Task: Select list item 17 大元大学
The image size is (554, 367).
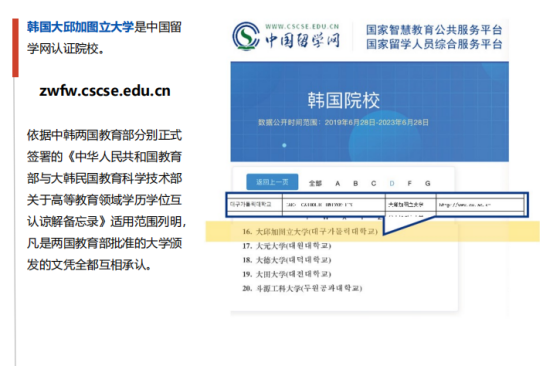Action: (x=287, y=245)
